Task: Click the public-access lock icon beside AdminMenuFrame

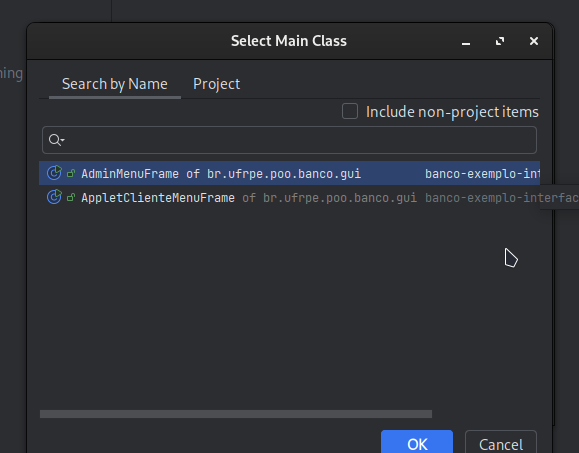Action: 71,173
